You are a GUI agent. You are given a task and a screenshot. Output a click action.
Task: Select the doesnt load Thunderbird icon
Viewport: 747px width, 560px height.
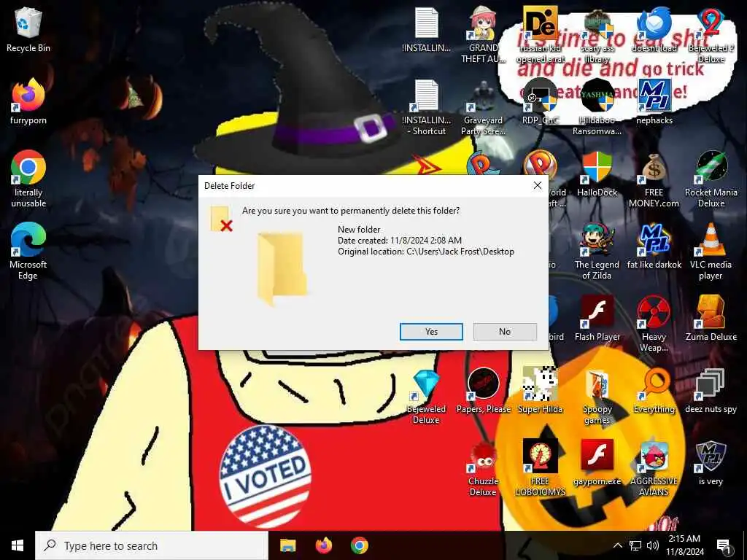pyautogui.click(x=654, y=29)
